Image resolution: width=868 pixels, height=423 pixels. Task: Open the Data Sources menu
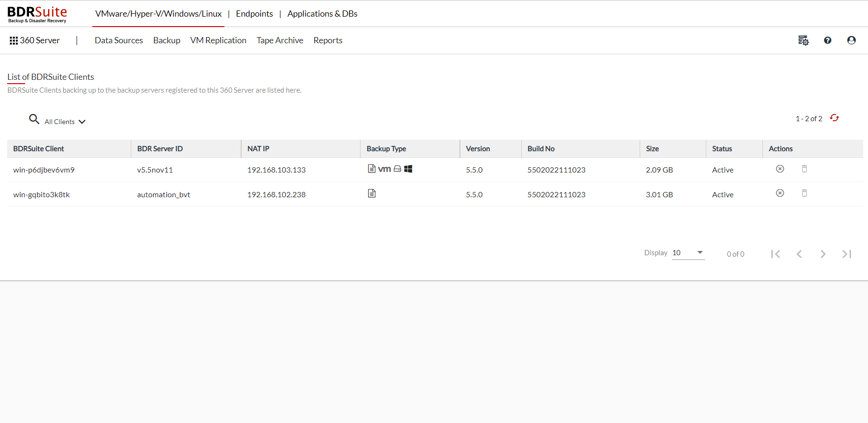click(x=119, y=40)
